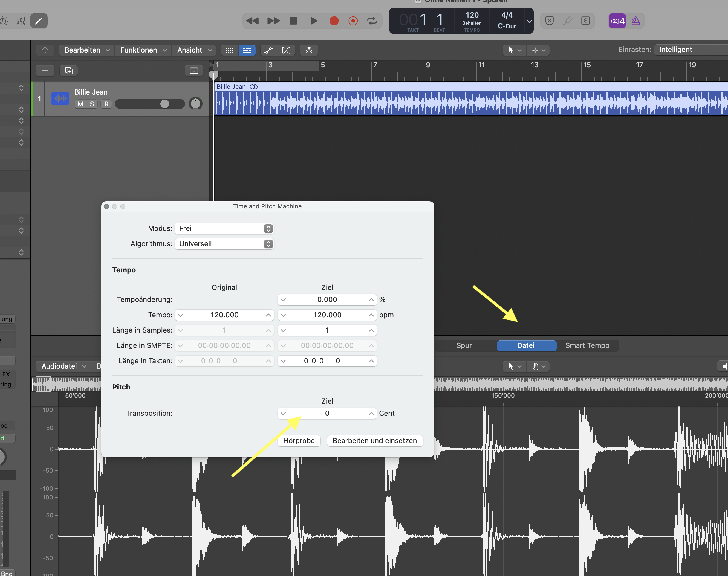Switch to the Smart Tempo tab
The image size is (728, 576).
point(587,346)
